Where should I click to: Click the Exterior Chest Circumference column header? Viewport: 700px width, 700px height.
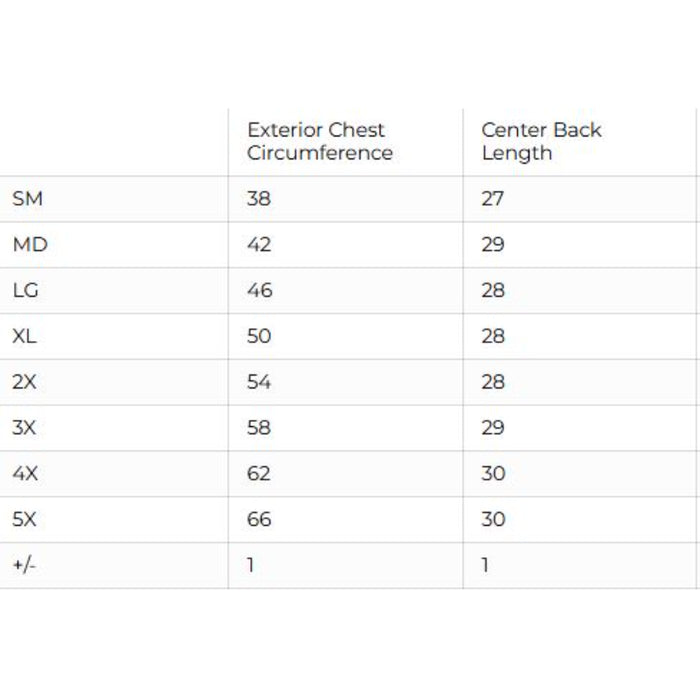pos(320,141)
